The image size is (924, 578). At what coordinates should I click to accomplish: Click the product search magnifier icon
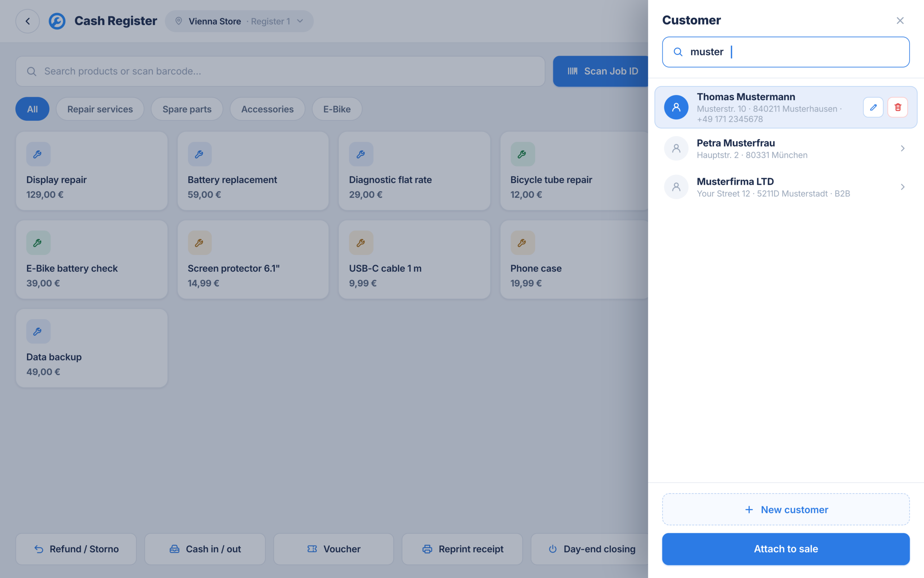click(x=32, y=72)
